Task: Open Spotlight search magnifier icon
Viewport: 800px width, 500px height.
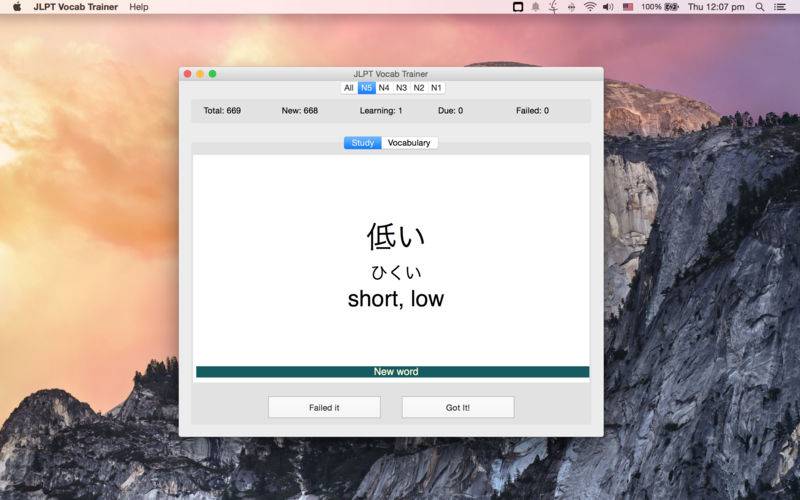Action: tap(760, 7)
